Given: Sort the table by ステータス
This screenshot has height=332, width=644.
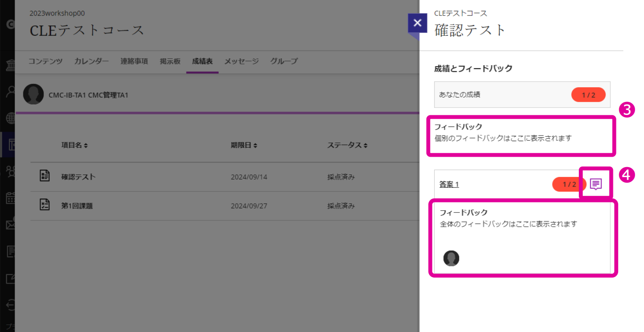Looking at the screenshot, I should tap(347, 145).
